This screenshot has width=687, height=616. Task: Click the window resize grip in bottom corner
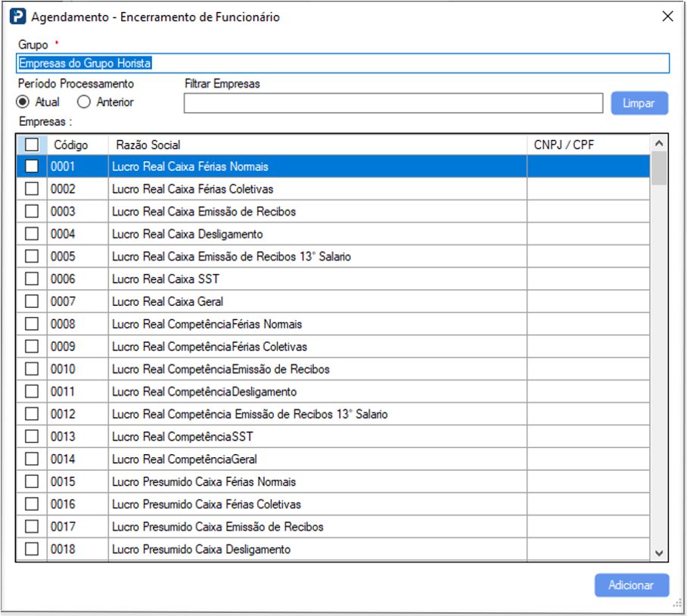[x=678, y=604]
